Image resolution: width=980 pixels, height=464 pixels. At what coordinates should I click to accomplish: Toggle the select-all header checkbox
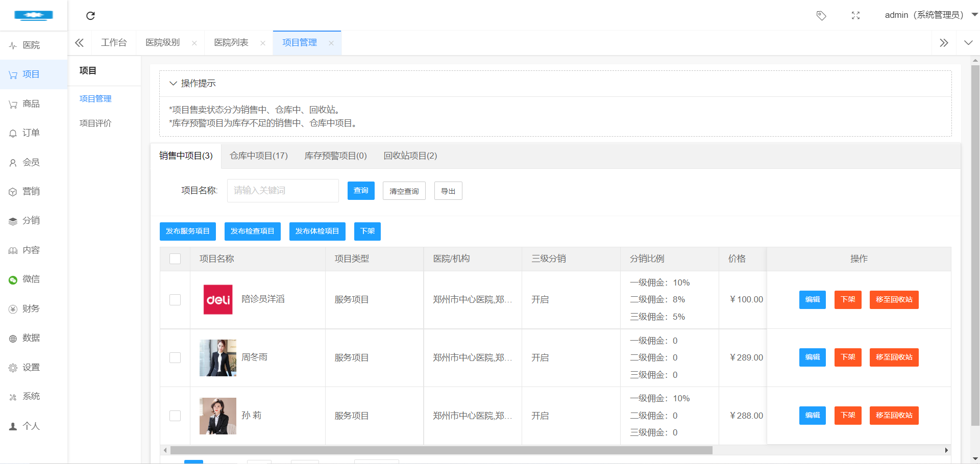(x=175, y=259)
